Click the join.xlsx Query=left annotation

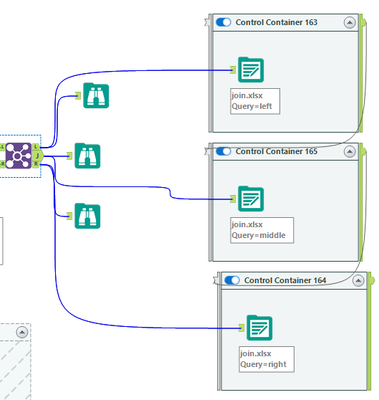coord(255,101)
